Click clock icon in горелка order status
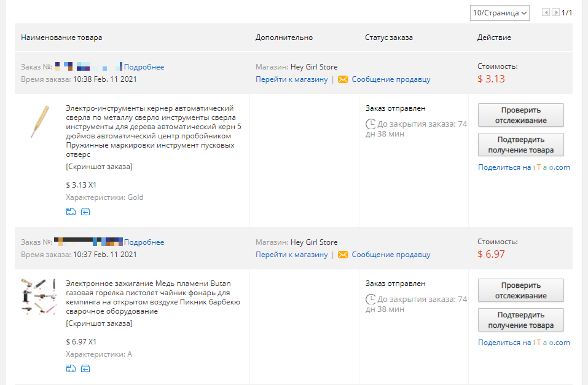The image size is (588, 385). pyautogui.click(x=370, y=299)
